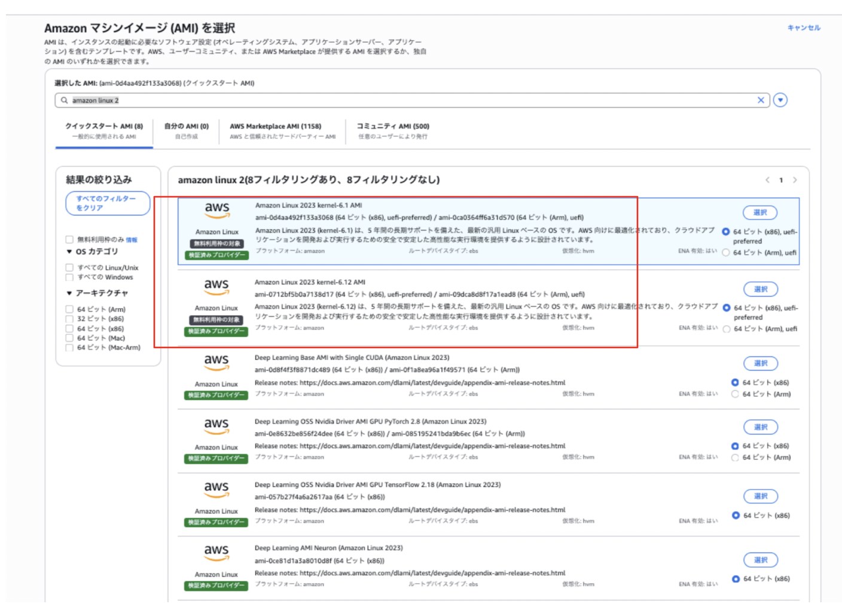Collapse the OS カテゴリ filter section
Screen dimensions: 842x616
(x=69, y=252)
